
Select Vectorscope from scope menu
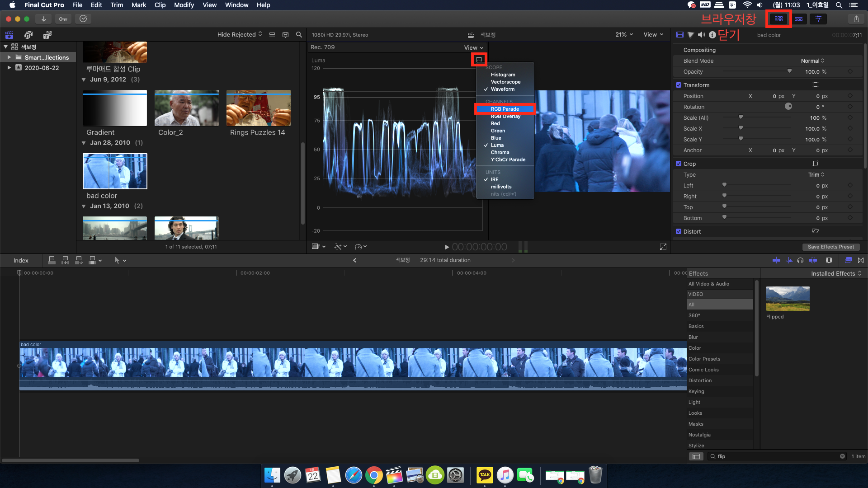click(506, 82)
